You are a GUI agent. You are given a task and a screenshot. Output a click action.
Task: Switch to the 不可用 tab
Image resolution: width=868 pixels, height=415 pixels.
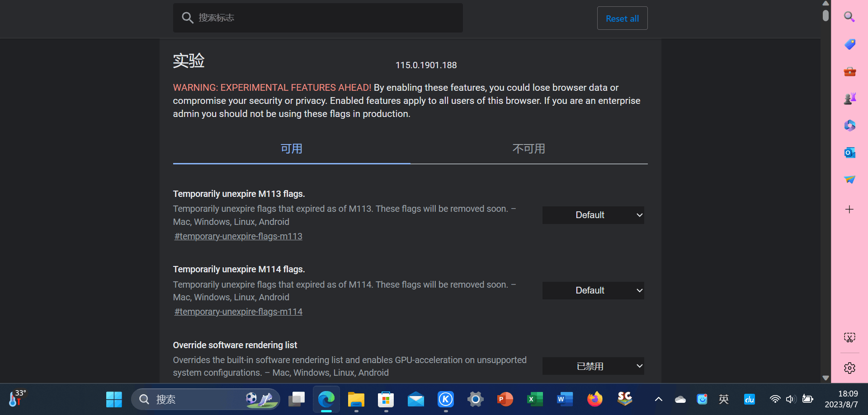(529, 149)
